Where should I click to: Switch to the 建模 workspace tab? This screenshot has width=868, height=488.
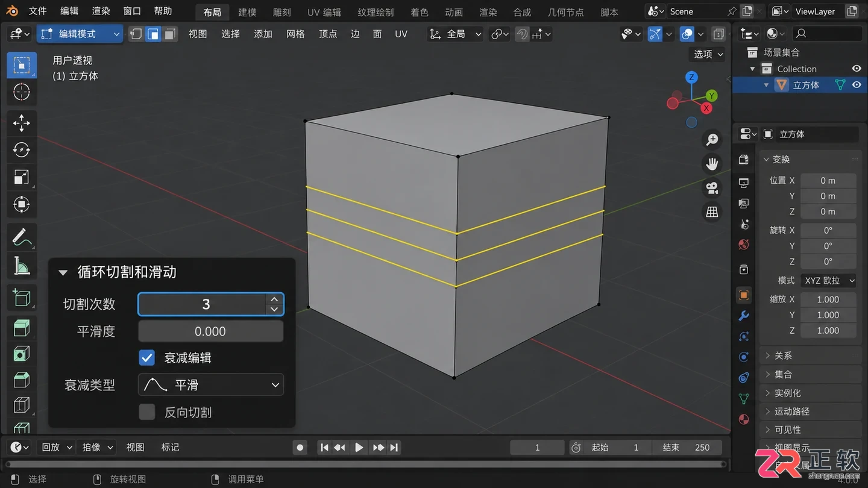pyautogui.click(x=247, y=12)
